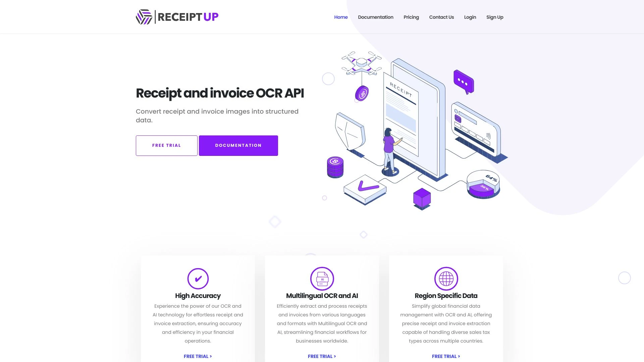Click FREE TRIAL link under Region Specific Data

tap(446, 356)
